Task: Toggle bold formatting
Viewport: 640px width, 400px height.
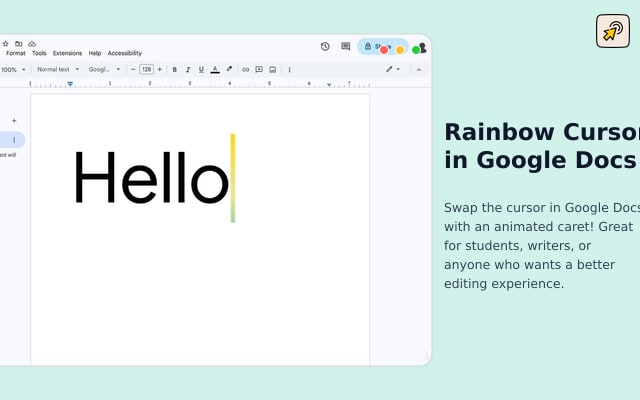Action: pyautogui.click(x=175, y=70)
